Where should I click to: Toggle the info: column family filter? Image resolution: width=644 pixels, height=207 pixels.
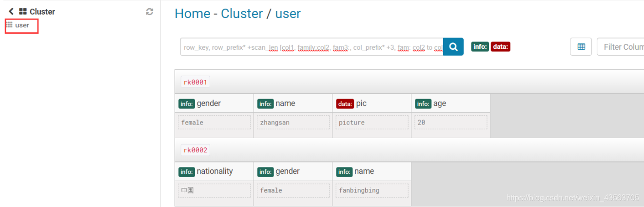point(480,47)
